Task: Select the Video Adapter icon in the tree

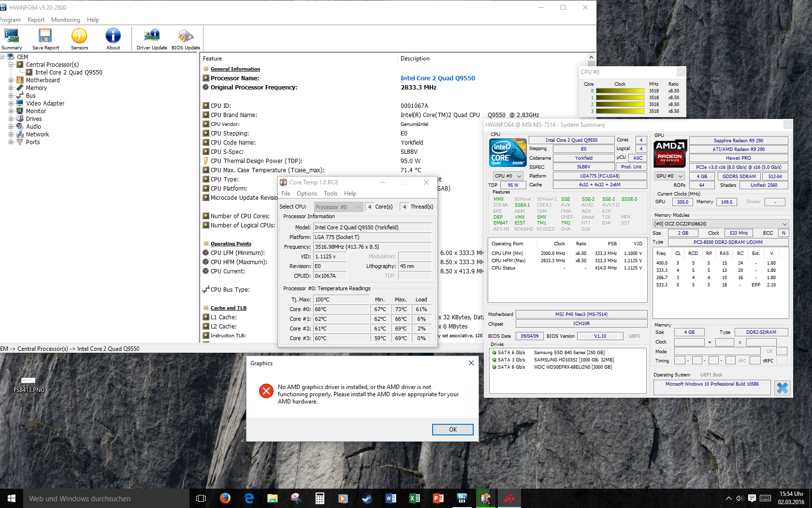Action: pyautogui.click(x=20, y=103)
